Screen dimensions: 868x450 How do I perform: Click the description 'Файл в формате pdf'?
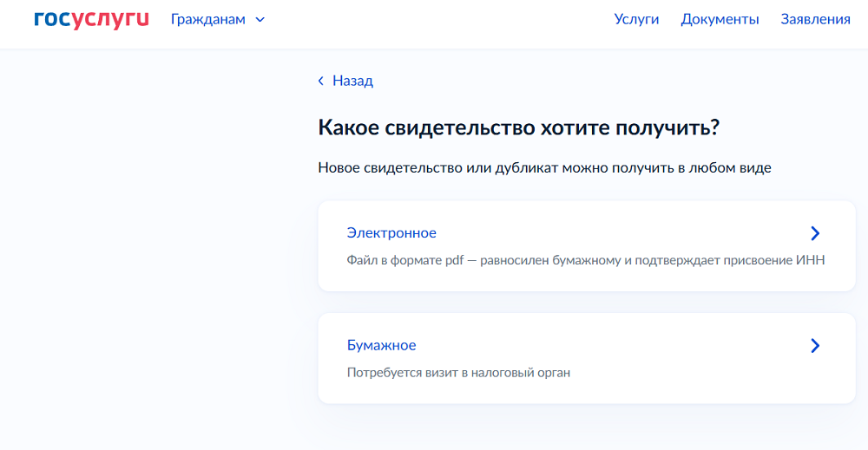[x=405, y=260]
